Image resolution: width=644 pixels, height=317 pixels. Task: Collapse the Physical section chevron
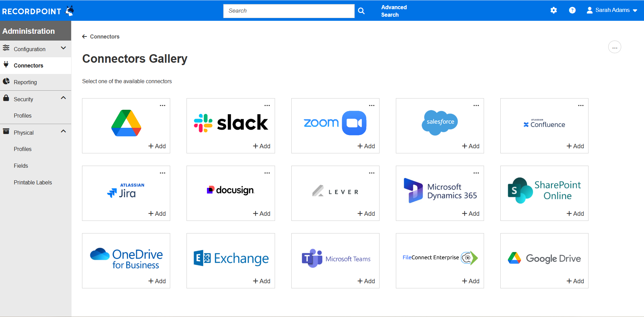point(63,132)
